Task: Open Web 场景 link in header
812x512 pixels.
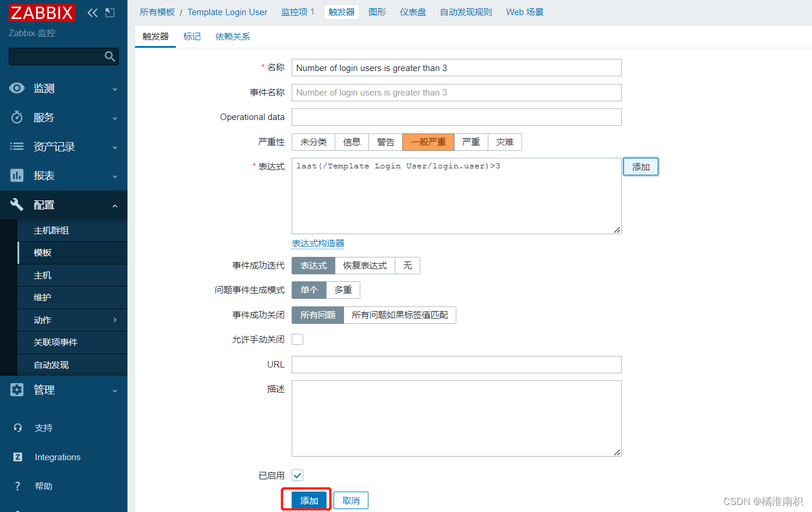Action: 524,12
